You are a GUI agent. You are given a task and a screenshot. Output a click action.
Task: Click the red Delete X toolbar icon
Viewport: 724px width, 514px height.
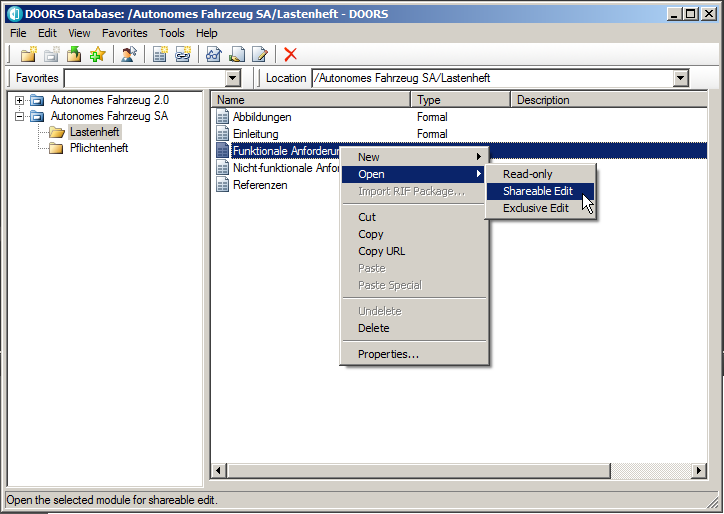click(291, 55)
